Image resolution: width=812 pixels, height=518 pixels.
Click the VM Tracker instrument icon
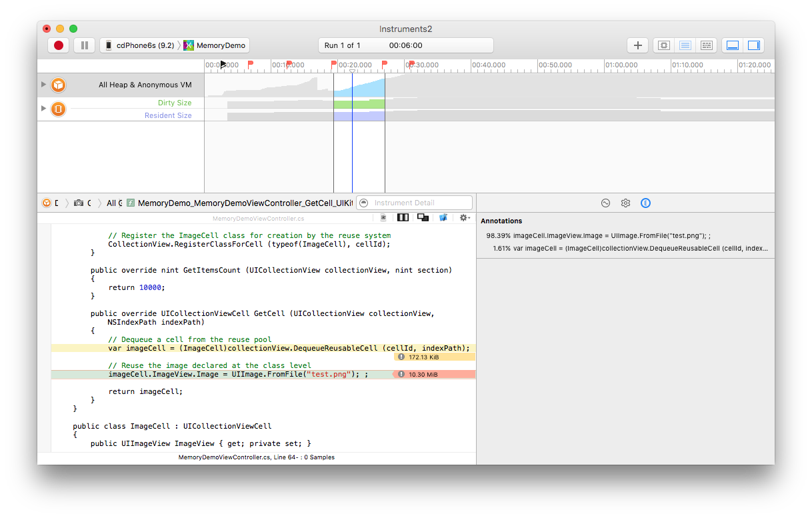pos(59,109)
